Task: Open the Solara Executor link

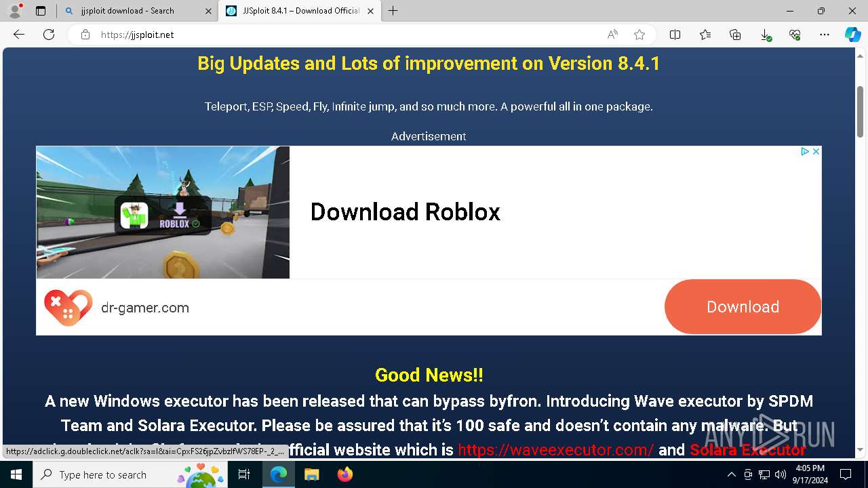Action: (x=748, y=450)
